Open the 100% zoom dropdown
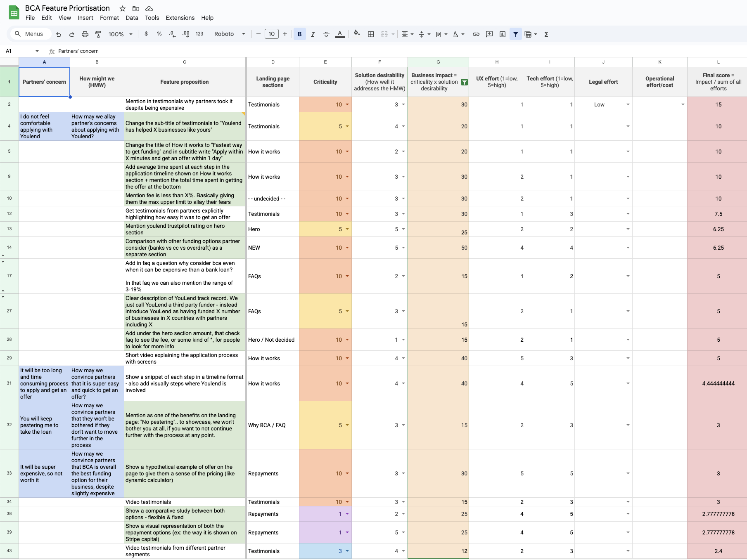The image size is (747, 560). 120,34
